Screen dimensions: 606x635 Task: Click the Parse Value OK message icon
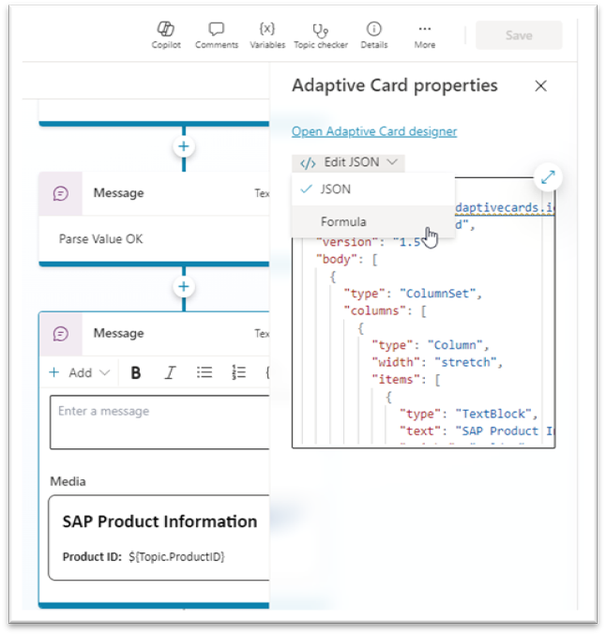coord(61,193)
